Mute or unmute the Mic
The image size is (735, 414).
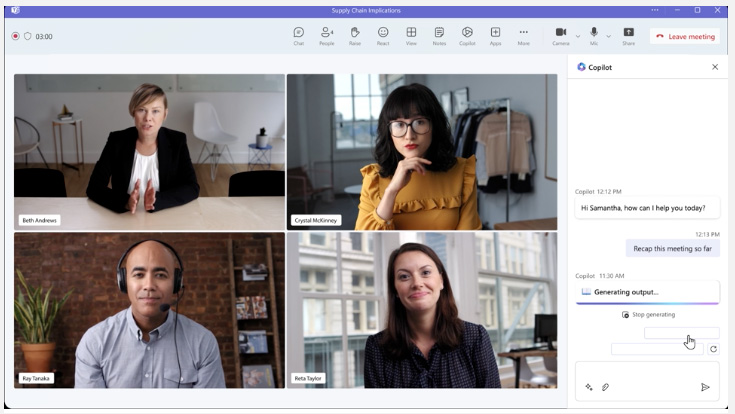click(594, 33)
